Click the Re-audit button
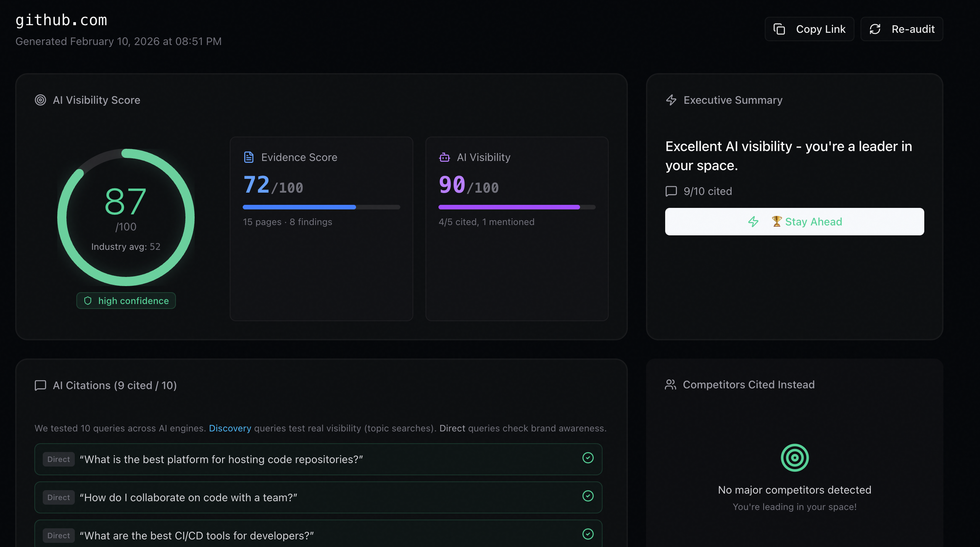Image resolution: width=980 pixels, height=547 pixels. [x=901, y=29]
